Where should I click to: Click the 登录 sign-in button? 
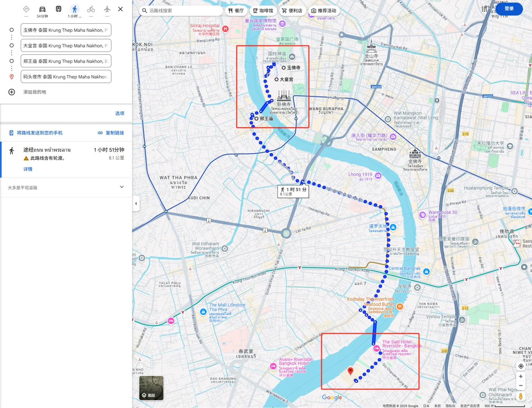pos(509,9)
